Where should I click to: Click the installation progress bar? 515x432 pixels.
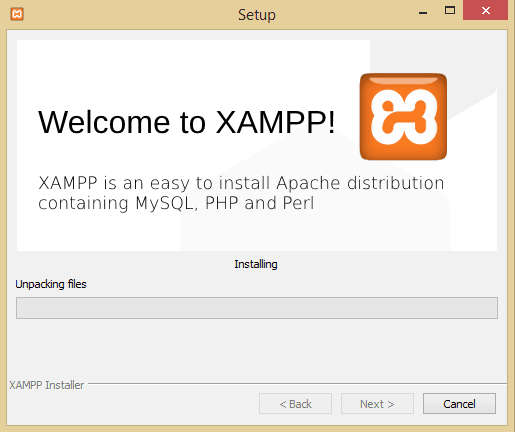[x=257, y=308]
